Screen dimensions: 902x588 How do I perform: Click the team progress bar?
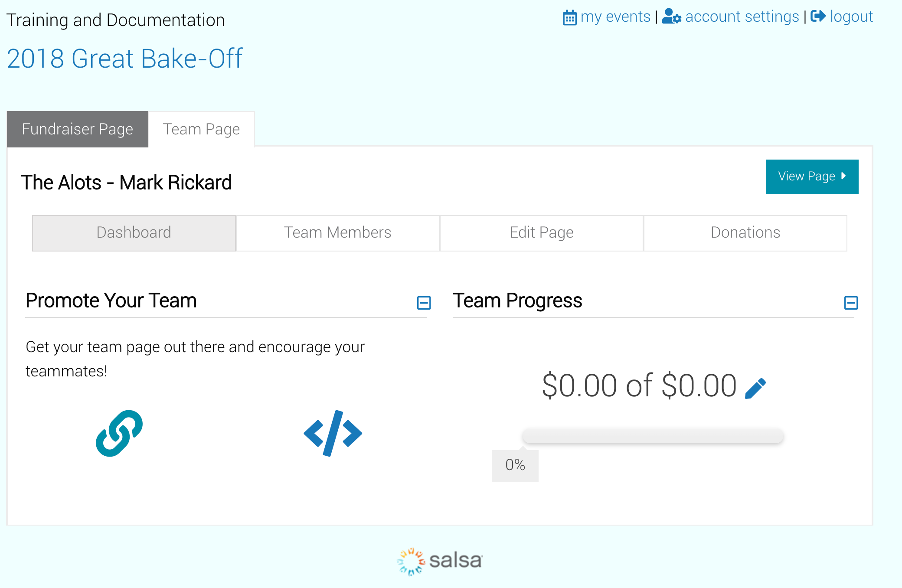point(653,436)
